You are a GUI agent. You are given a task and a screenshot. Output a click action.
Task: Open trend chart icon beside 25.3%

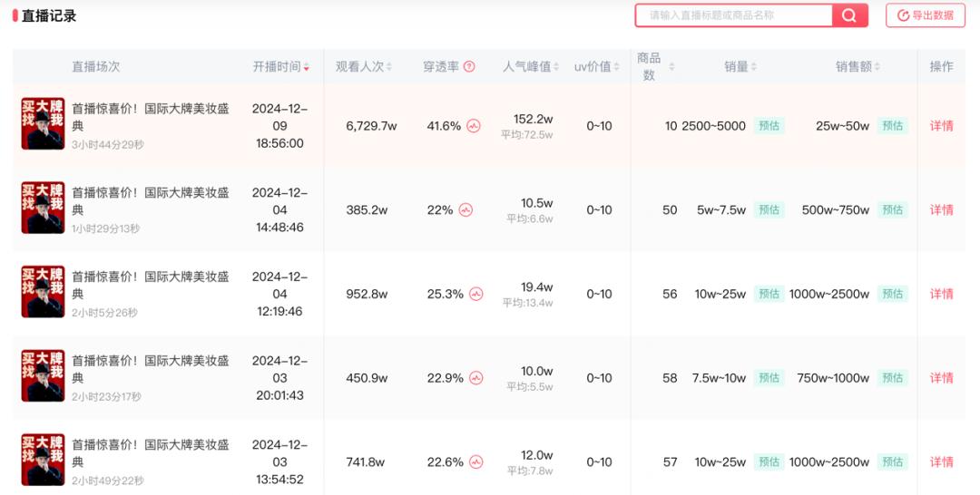(x=475, y=295)
